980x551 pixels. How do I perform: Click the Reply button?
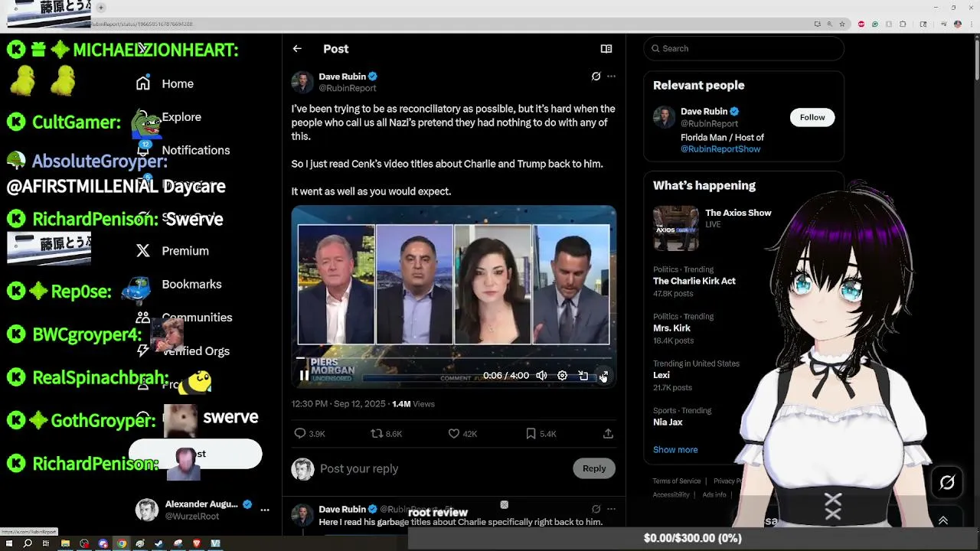[594, 468]
